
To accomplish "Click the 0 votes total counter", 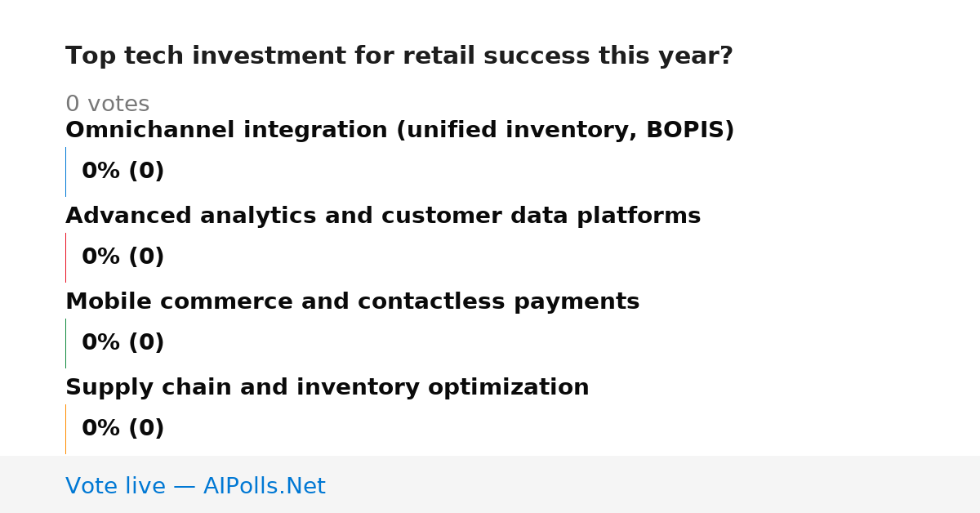I will click(x=107, y=105).
